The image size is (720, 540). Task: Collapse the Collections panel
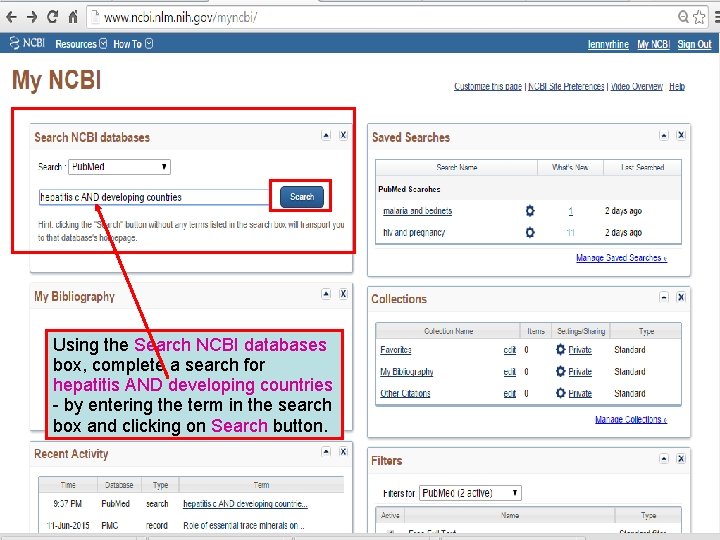click(664, 297)
